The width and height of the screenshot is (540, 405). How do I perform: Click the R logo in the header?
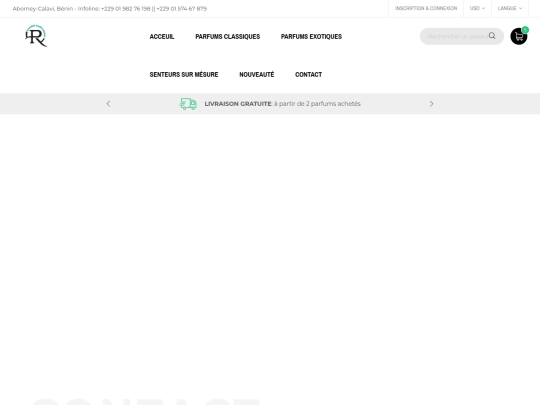[x=36, y=36]
